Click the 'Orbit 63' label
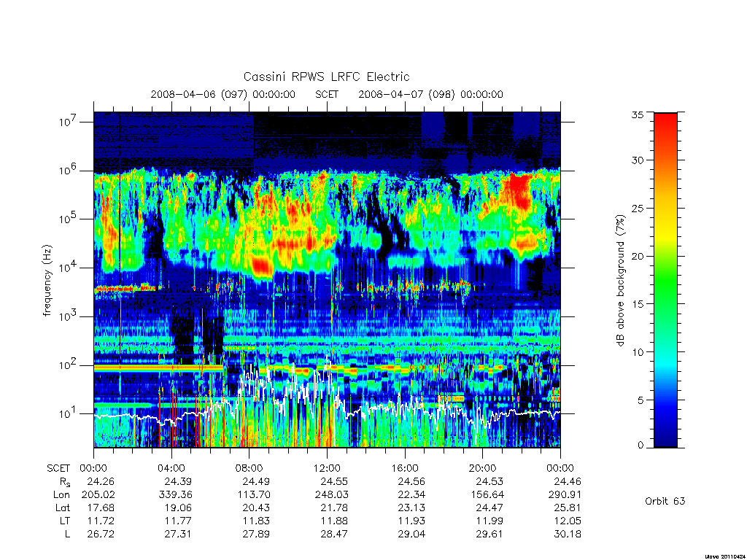747x560 pixels. pyautogui.click(x=665, y=501)
